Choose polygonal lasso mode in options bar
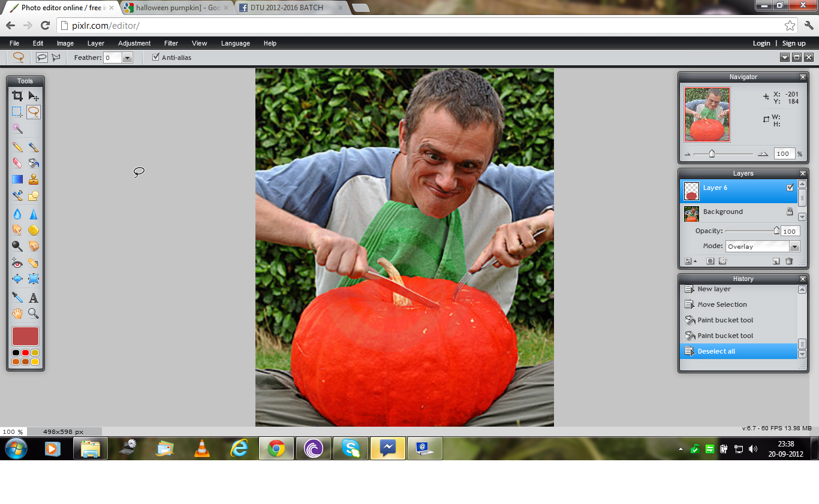The height and width of the screenshot is (504, 819). 56,58
